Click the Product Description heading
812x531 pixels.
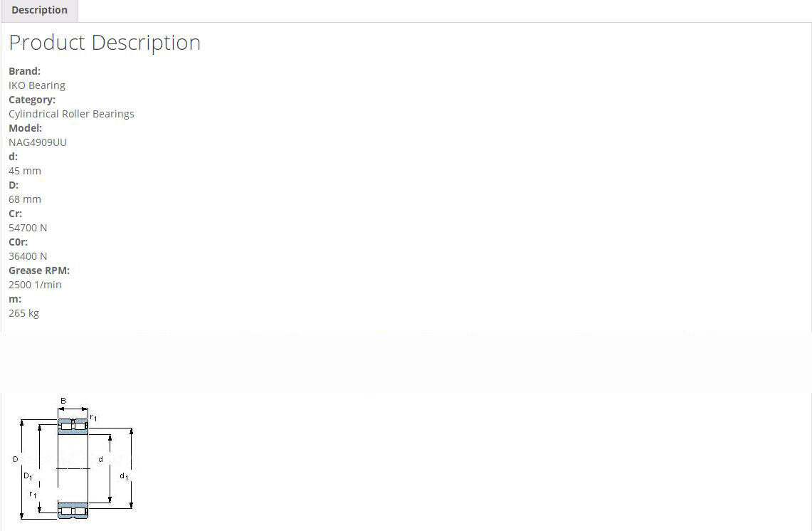(x=105, y=43)
